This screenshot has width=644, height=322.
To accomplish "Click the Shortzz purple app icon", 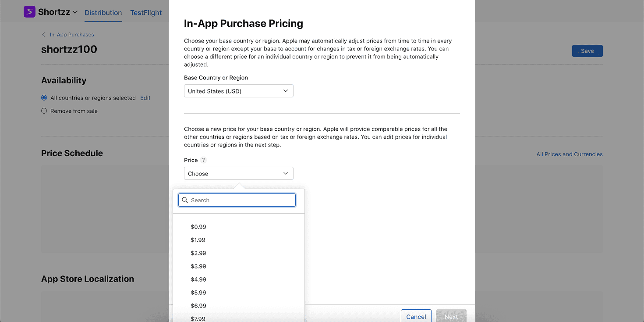I will point(29,12).
